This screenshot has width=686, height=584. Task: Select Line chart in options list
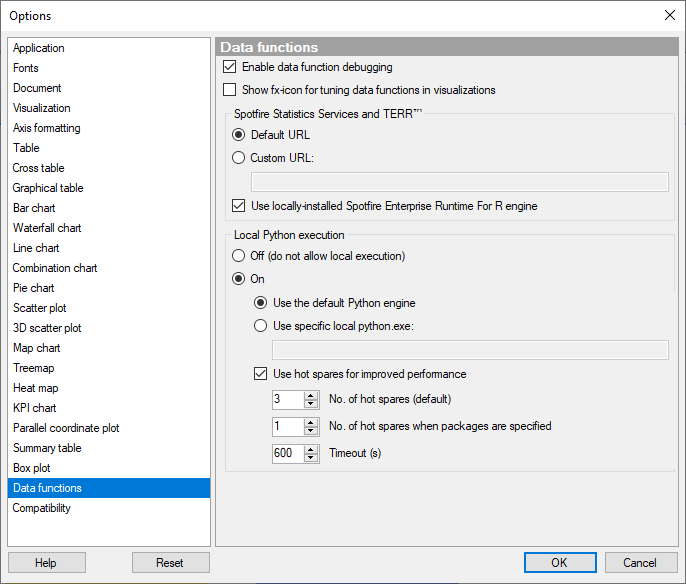point(109,248)
